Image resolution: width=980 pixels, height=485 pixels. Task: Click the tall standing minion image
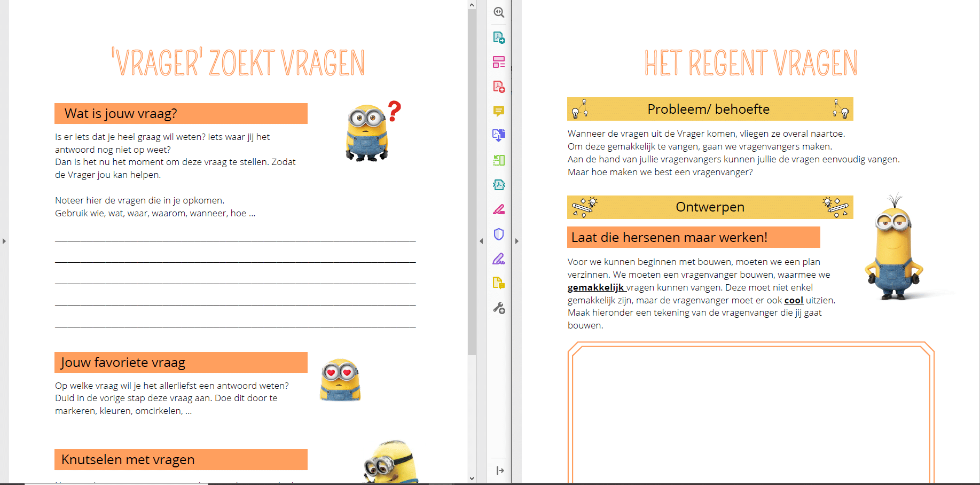coord(894,247)
